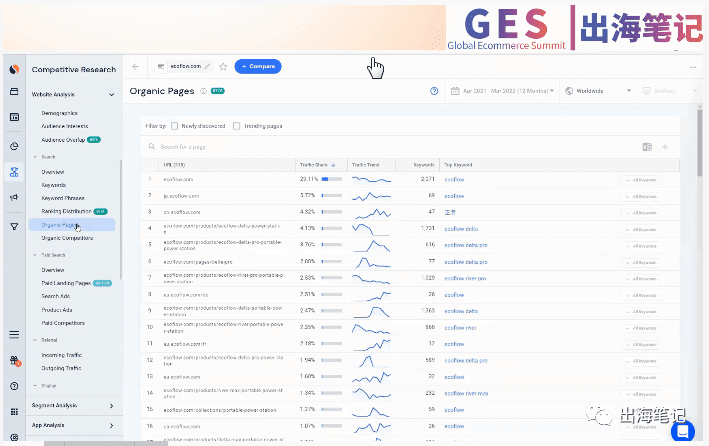Screen dimensions: 709x446
Task: Click the main page vertical scrollbar
Action: tap(700, 142)
